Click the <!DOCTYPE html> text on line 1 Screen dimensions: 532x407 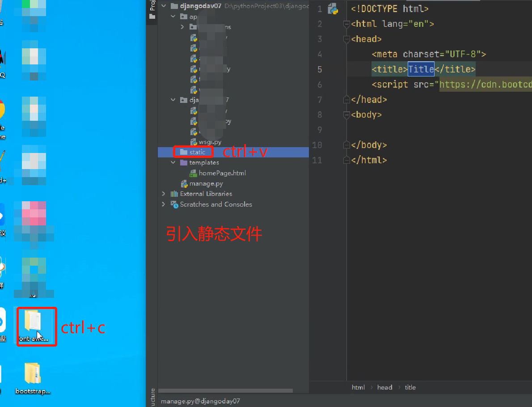pyautogui.click(x=390, y=8)
